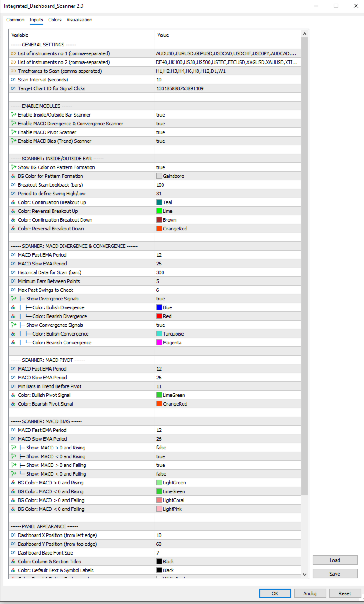Edit the Dashboard Y Position value 60
This screenshot has height=604, width=364.
click(228, 544)
